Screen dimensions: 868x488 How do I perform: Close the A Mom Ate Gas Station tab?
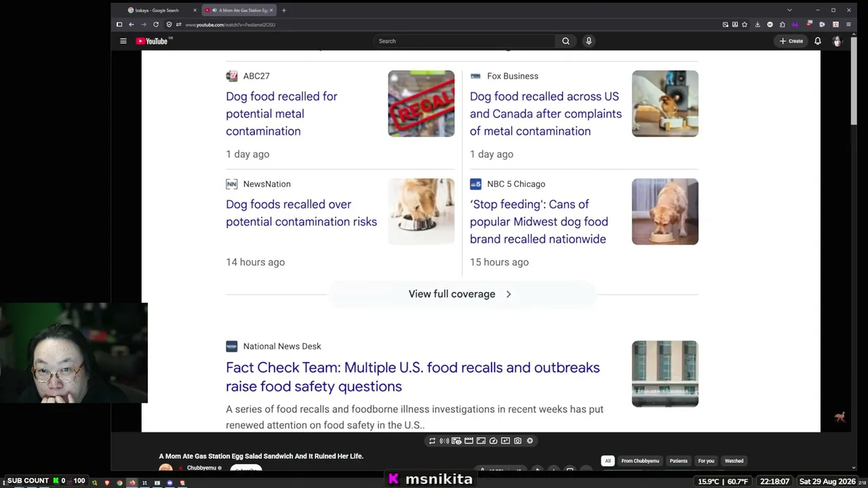(271, 10)
